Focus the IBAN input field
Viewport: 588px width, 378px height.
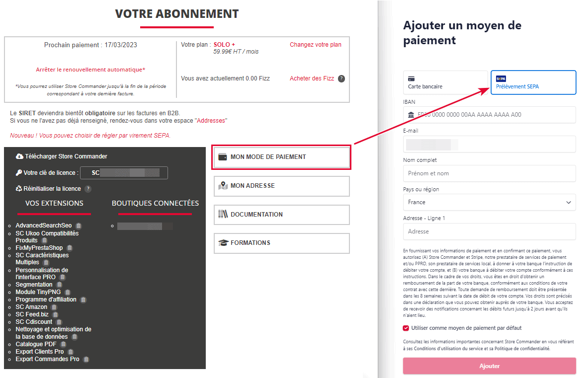tap(489, 115)
